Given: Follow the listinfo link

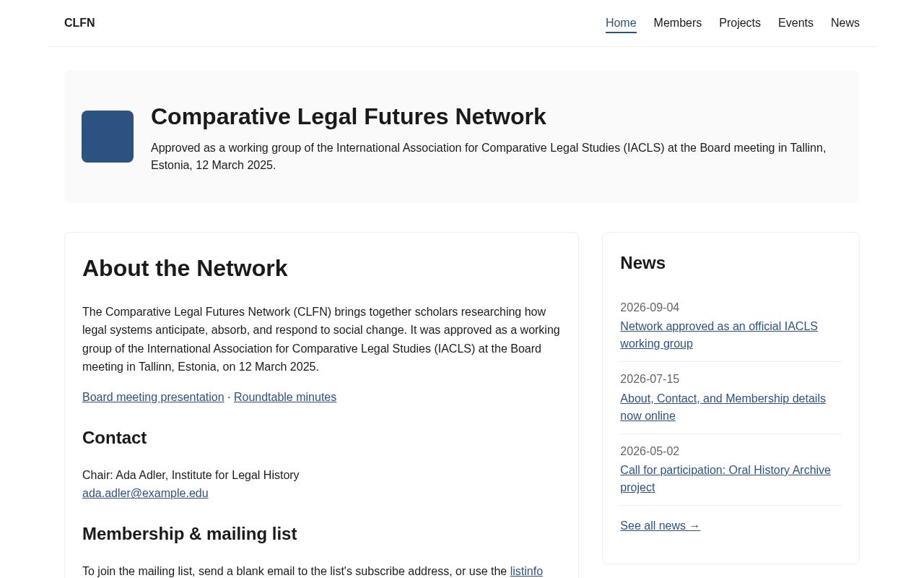Looking at the screenshot, I should pyautogui.click(x=526, y=571).
